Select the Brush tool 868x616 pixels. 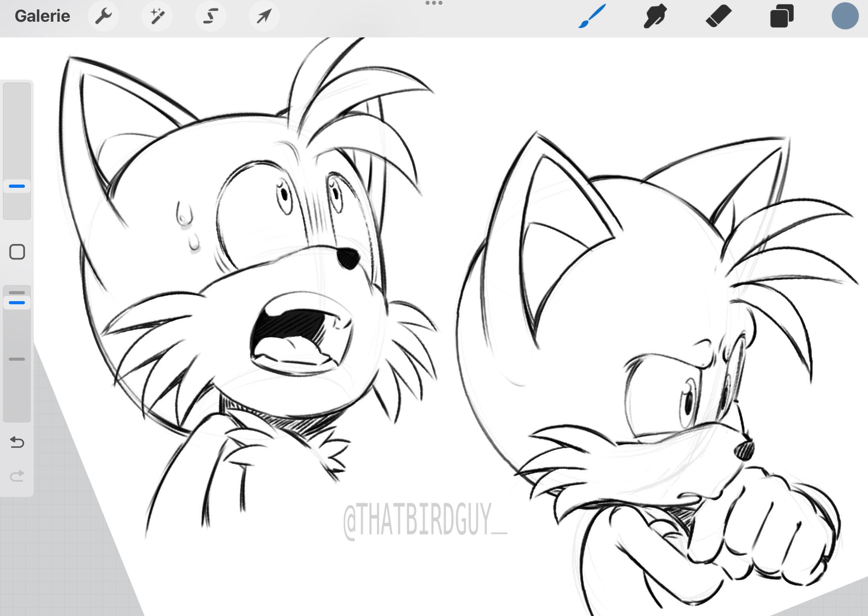pos(592,16)
